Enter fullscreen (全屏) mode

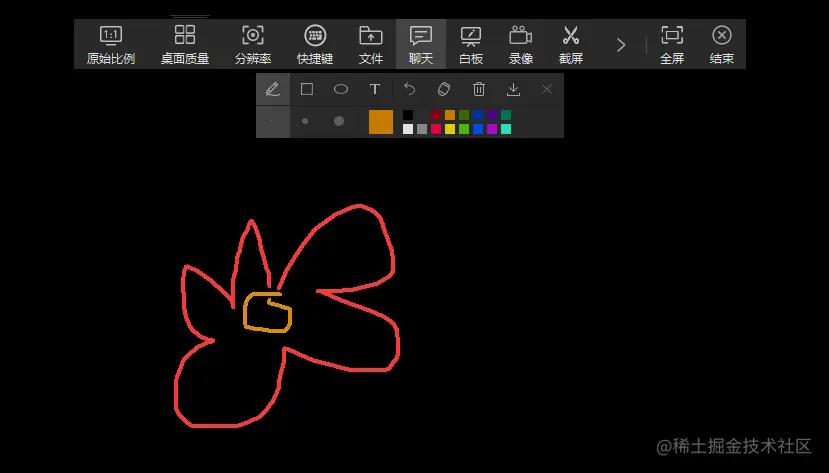672,44
